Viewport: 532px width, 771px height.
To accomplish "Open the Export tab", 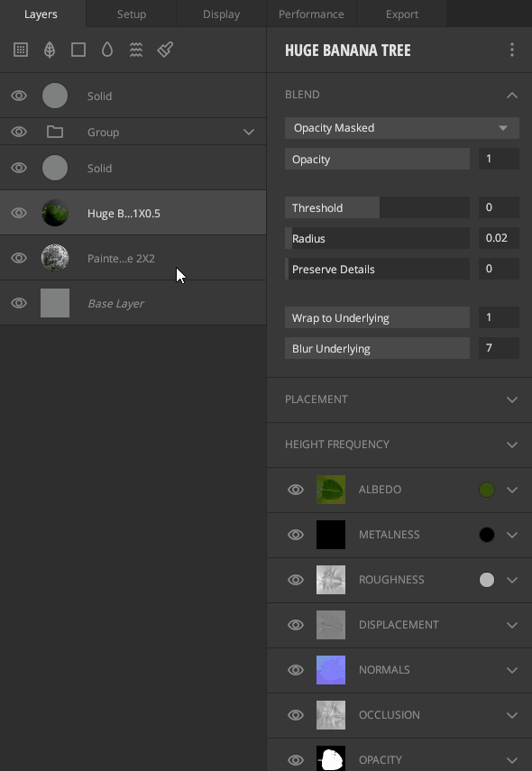I will click(x=401, y=14).
